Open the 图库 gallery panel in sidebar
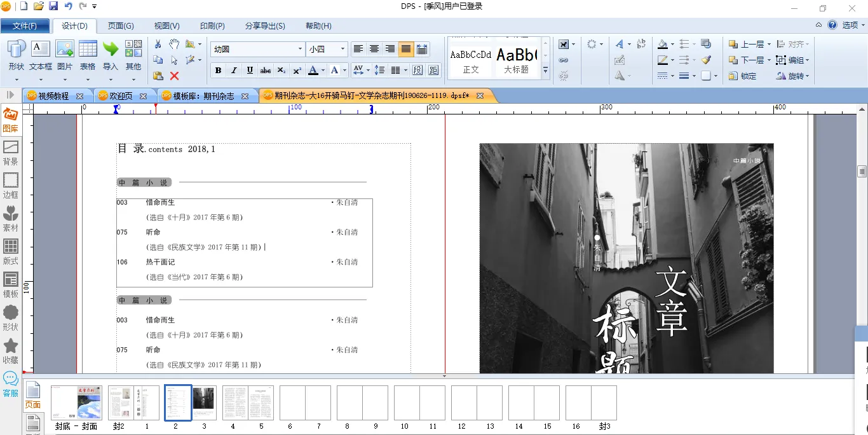 point(11,120)
